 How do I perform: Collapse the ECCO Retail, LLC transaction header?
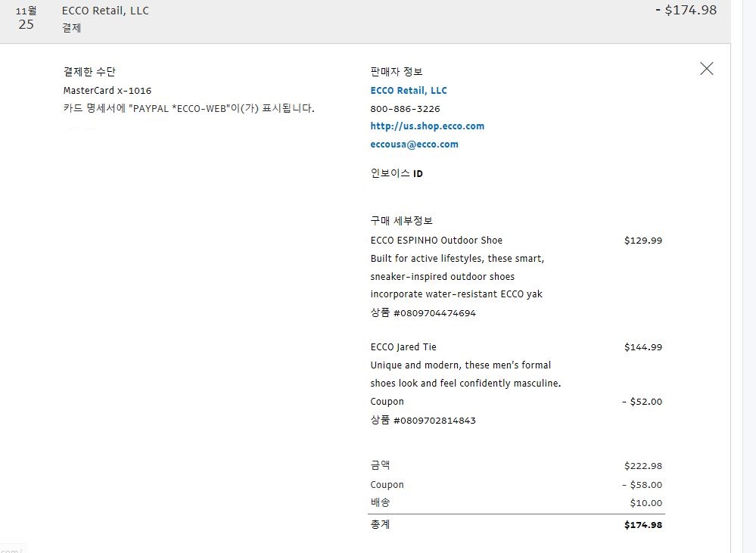click(x=105, y=11)
